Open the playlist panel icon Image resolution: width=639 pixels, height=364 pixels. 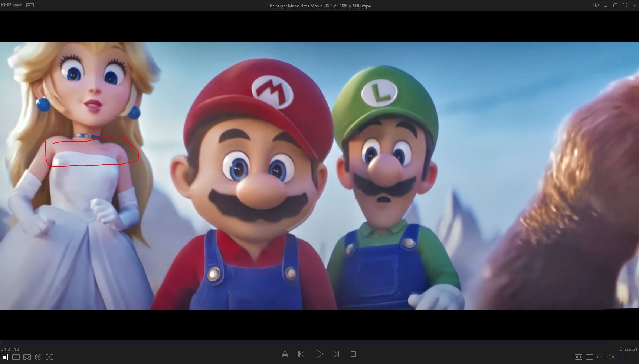(x=5, y=357)
